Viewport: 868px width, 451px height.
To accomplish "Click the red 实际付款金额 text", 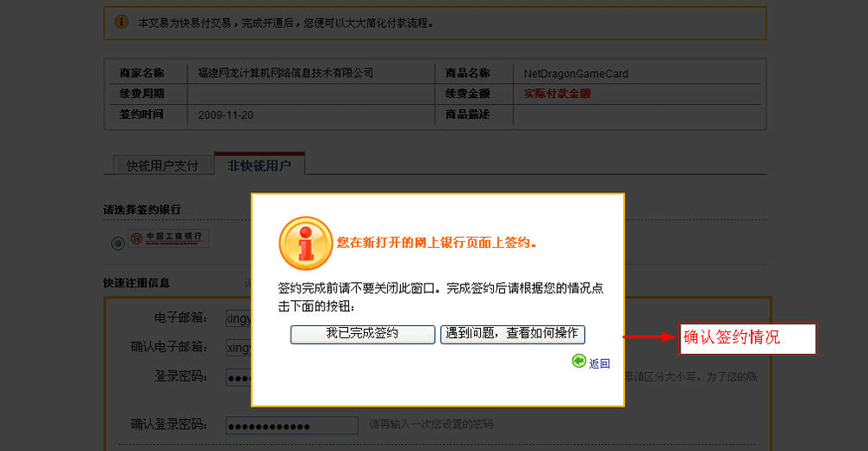I will pyautogui.click(x=556, y=94).
